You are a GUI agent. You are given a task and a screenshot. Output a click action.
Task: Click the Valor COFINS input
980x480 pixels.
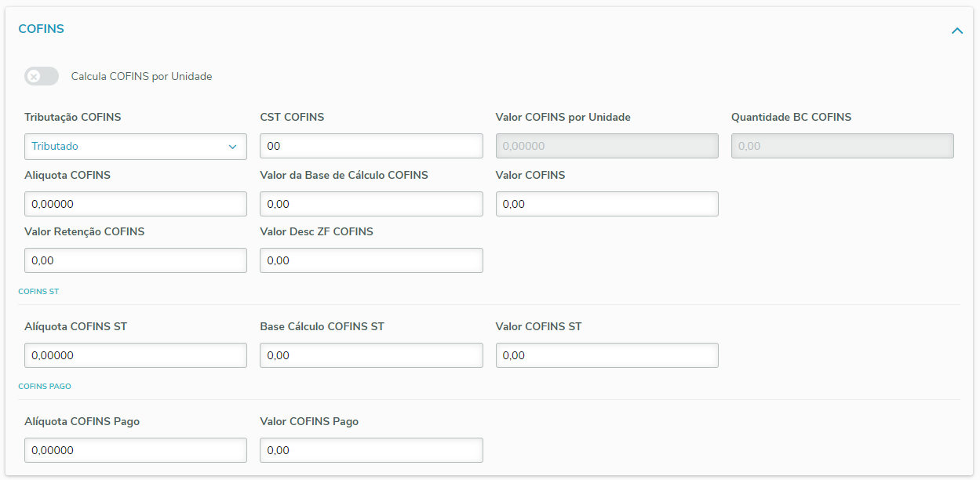pos(607,204)
